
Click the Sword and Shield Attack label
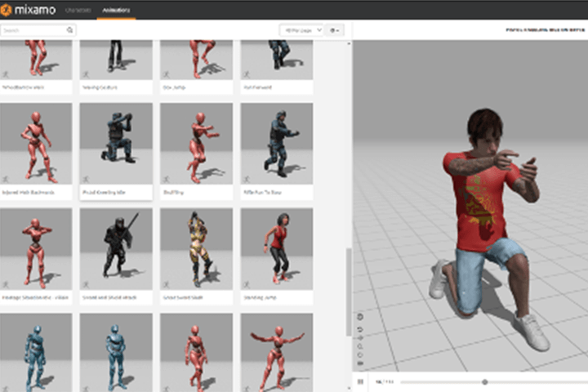[109, 297]
